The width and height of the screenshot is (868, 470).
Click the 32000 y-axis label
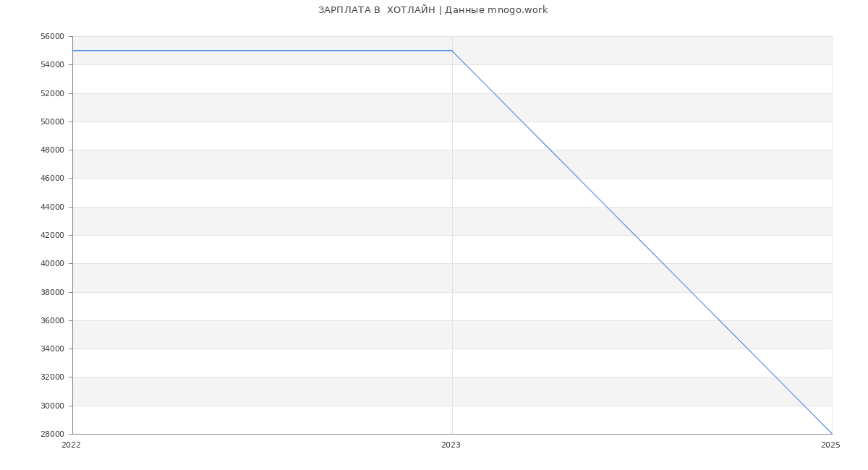(53, 377)
